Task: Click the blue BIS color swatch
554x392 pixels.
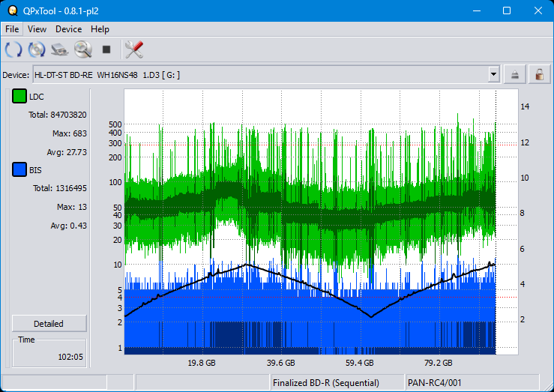Action: (19, 169)
